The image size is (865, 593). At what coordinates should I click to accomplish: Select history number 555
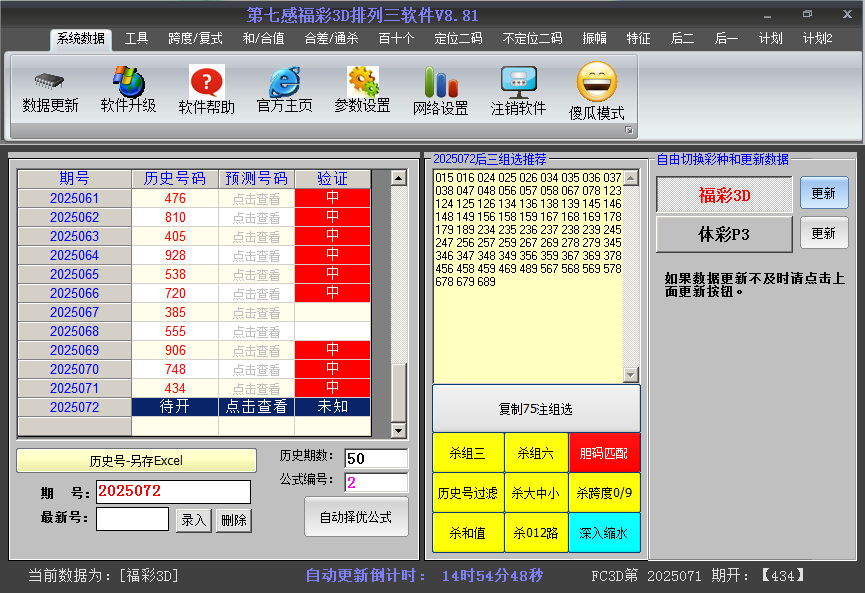click(175, 331)
